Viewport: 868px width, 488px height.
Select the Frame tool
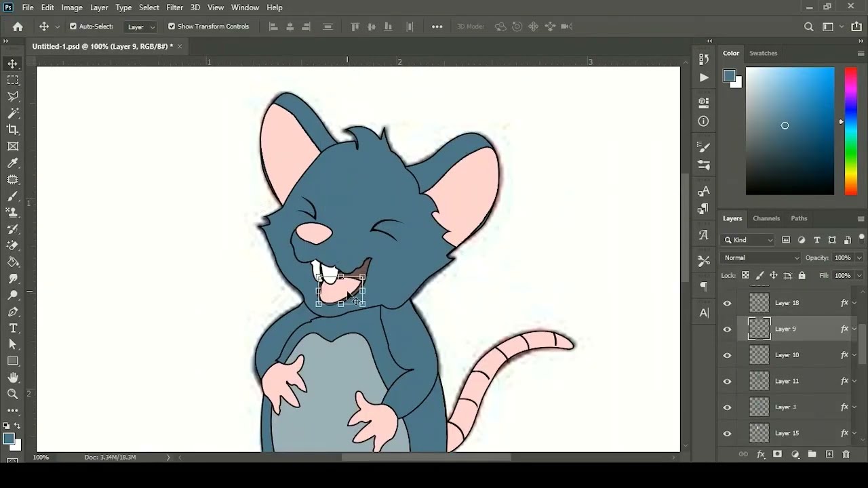tap(13, 146)
